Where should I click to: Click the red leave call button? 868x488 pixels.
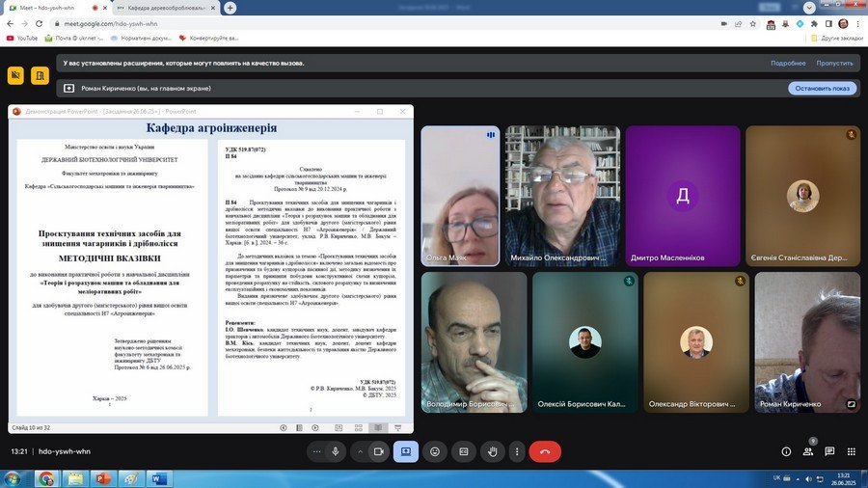545,451
